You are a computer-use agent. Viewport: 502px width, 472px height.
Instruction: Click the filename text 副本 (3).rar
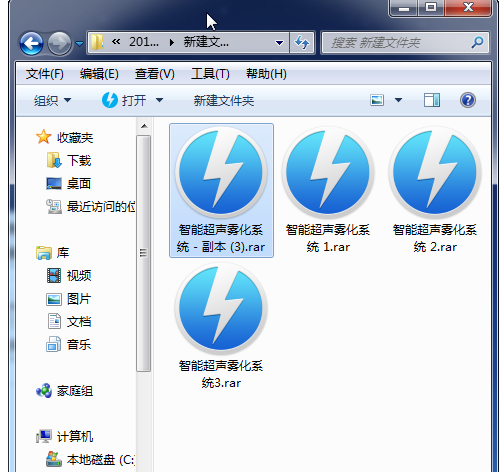pos(233,247)
